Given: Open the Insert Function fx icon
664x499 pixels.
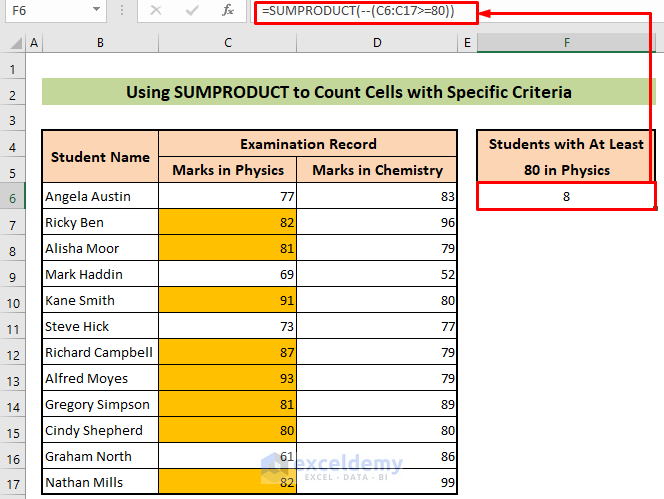Looking at the screenshot, I should pos(228,10).
